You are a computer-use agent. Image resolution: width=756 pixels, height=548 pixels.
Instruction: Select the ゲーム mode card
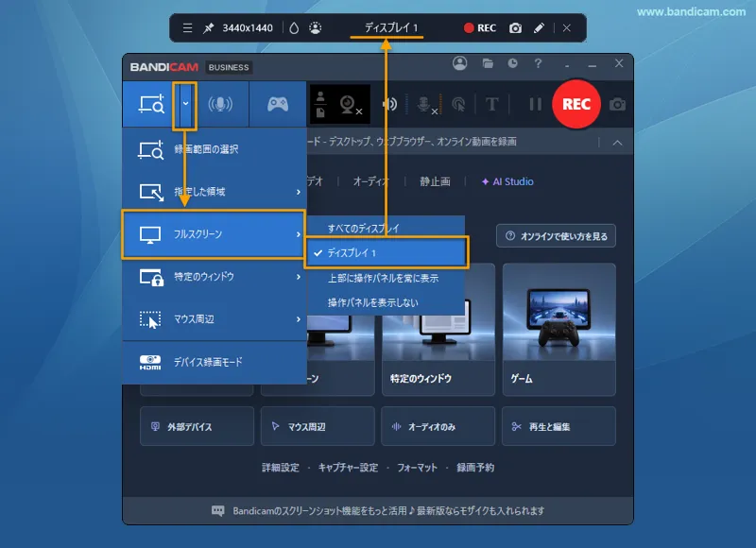point(559,330)
